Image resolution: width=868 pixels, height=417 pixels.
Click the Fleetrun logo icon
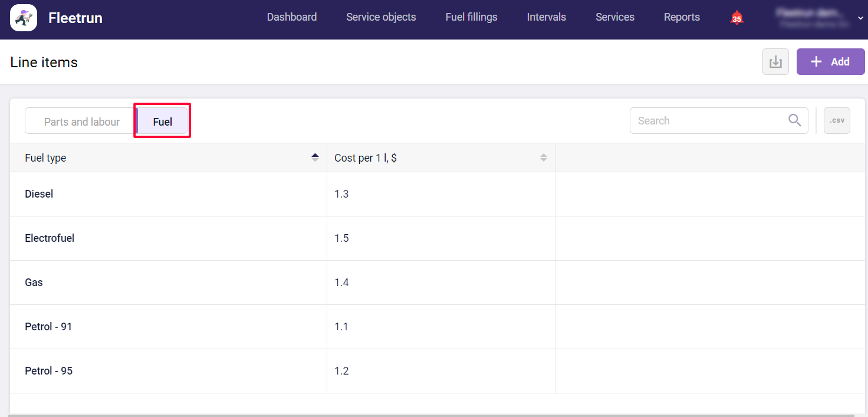pyautogui.click(x=24, y=18)
